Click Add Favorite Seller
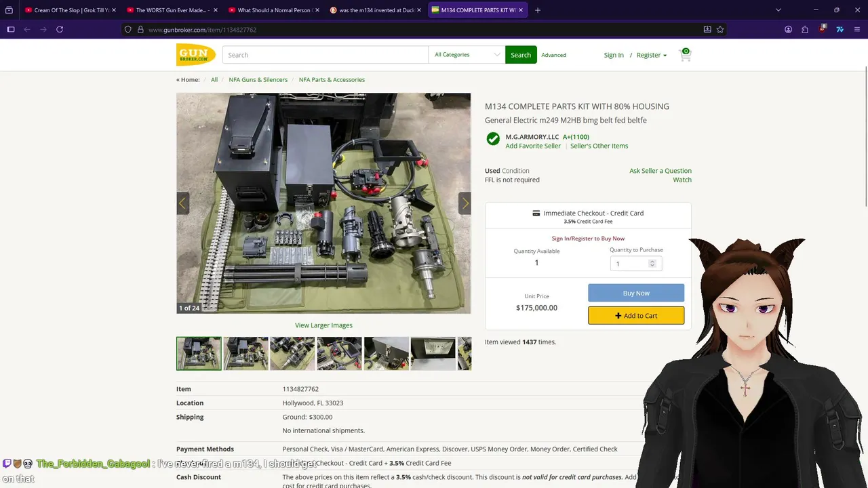This screenshot has width=868, height=488. tap(533, 146)
